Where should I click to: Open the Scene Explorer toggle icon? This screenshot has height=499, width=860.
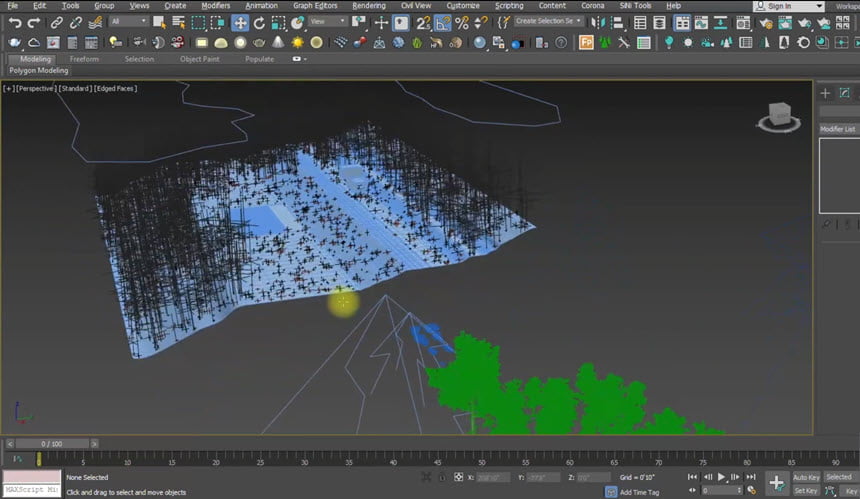click(640, 23)
